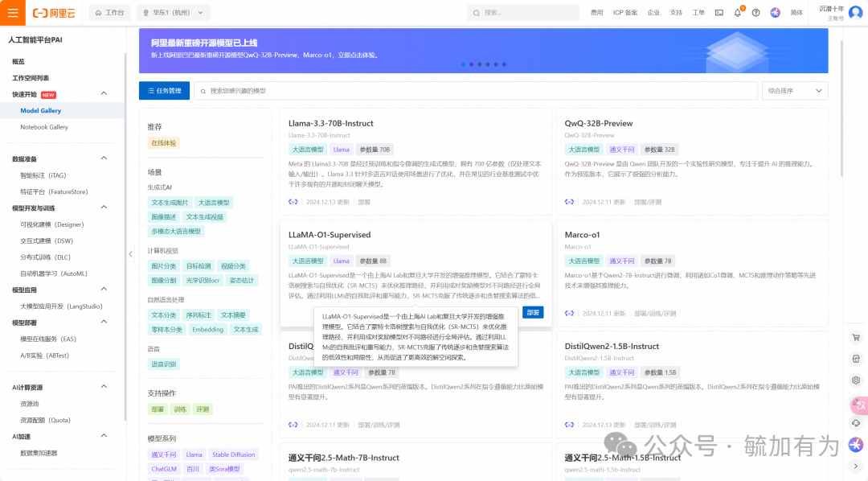
Task: Toggle the 大语言模型 filter in the scene panel
Action: point(214,203)
